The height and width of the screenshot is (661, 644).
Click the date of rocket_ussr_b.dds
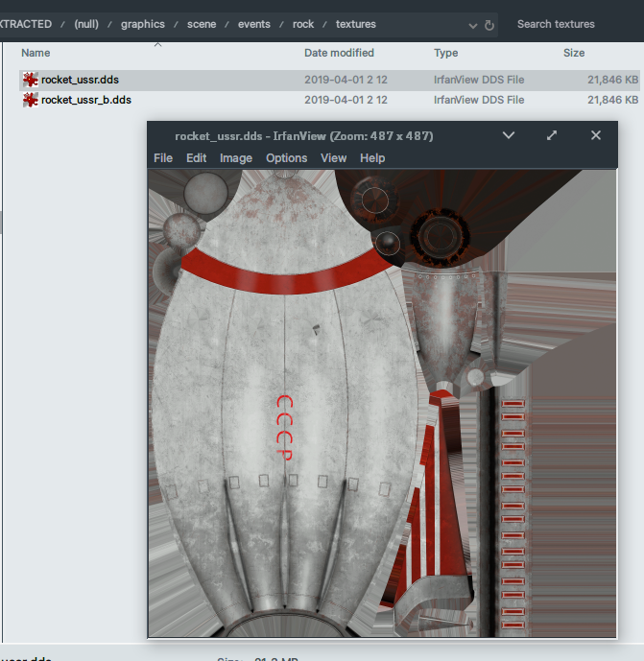point(346,100)
